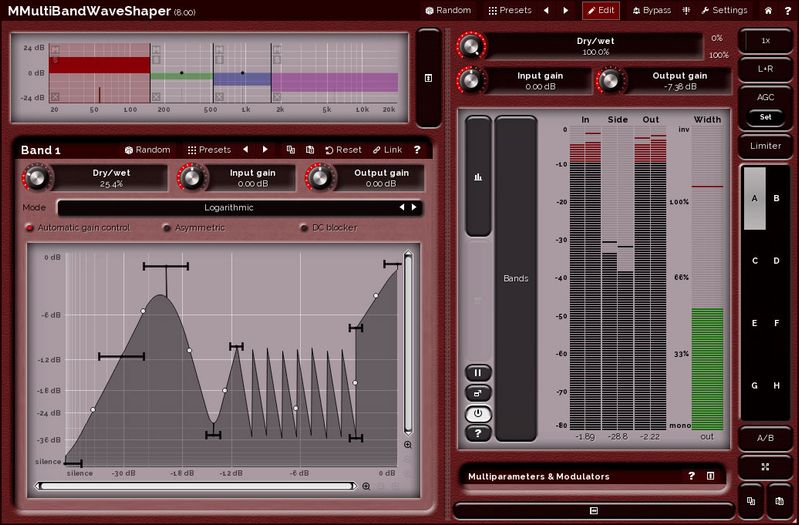Select preset slot H
Viewport: 800px width, 525px height.
click(x=777, y=386)
